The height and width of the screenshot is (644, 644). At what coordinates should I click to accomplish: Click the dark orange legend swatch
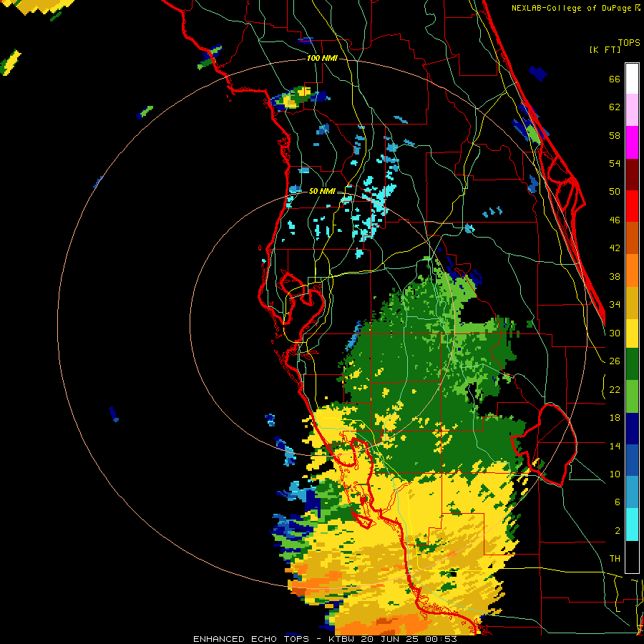(x=632, y=238)
